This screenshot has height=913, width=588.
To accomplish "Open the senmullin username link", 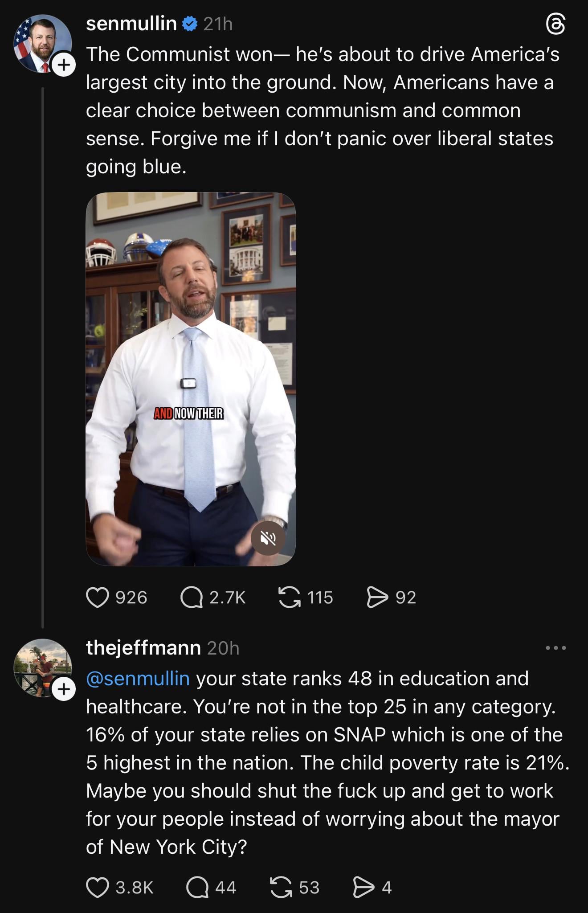I will pyautogui.click(x=131, y=24).
